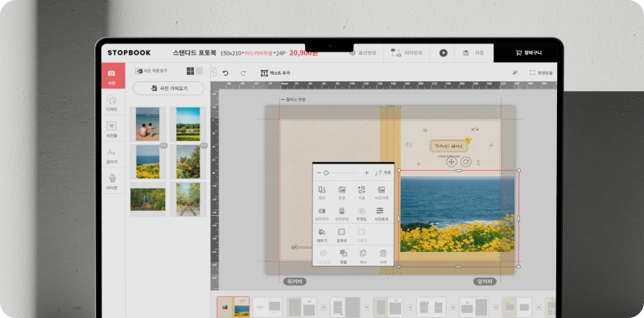
Task: Open the option change menu in header
Action: [x=363, y=53]
